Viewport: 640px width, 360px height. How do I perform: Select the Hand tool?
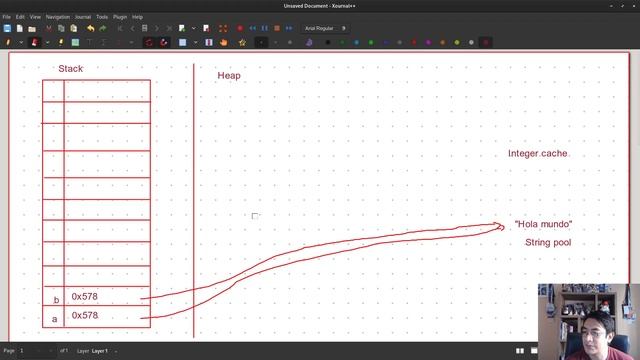tap(223, 42)
